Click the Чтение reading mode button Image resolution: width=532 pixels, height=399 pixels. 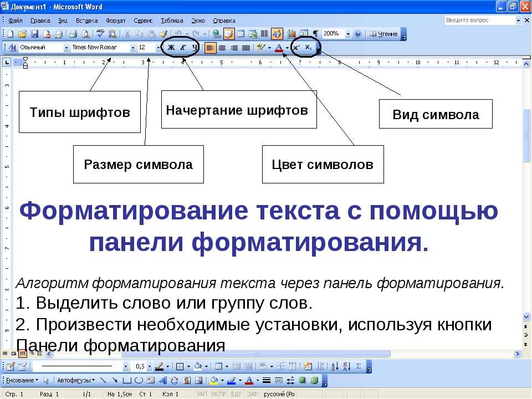[383, 34]
